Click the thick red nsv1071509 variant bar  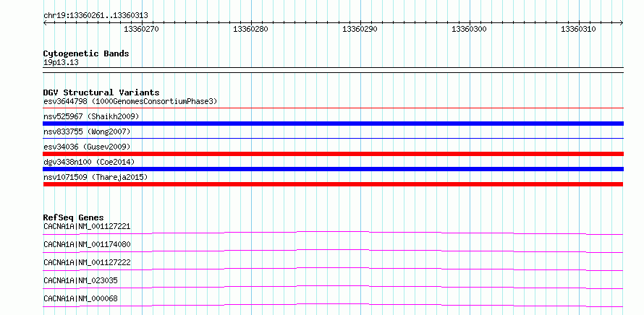point(333,184)
